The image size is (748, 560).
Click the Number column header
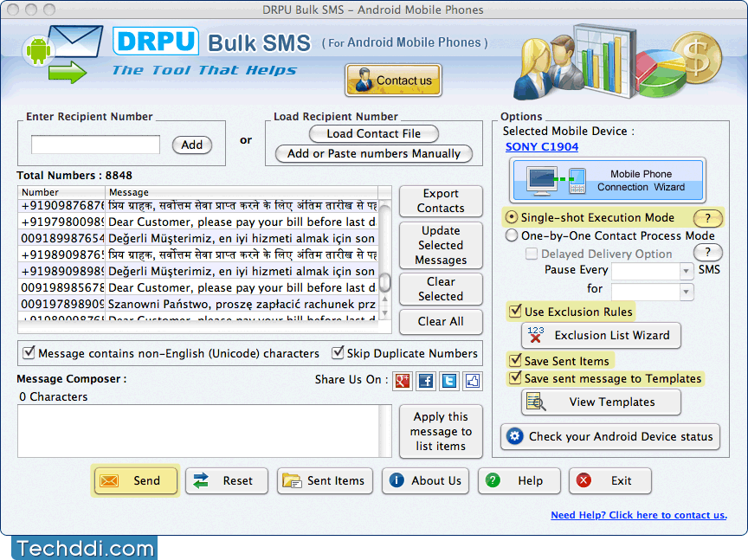pos(61,192)
